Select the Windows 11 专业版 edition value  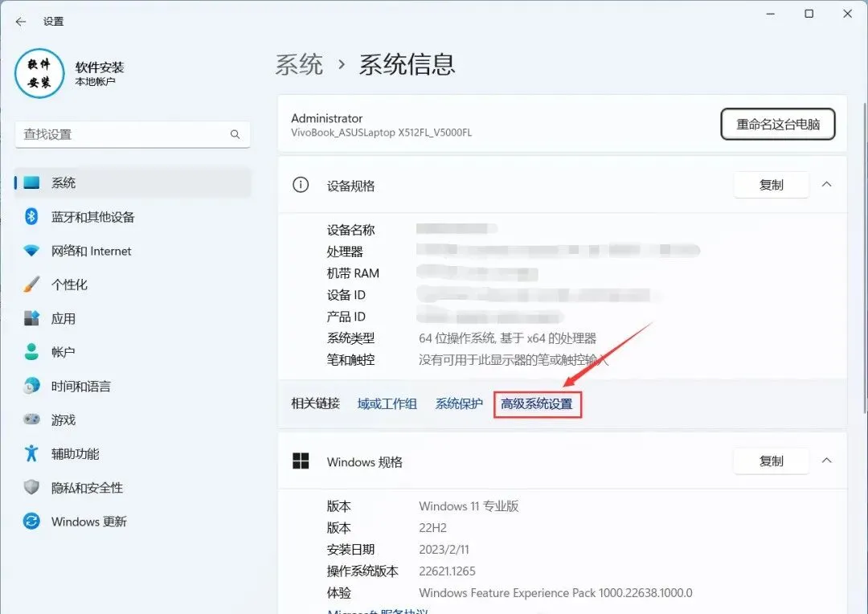[x=469, y=506]
